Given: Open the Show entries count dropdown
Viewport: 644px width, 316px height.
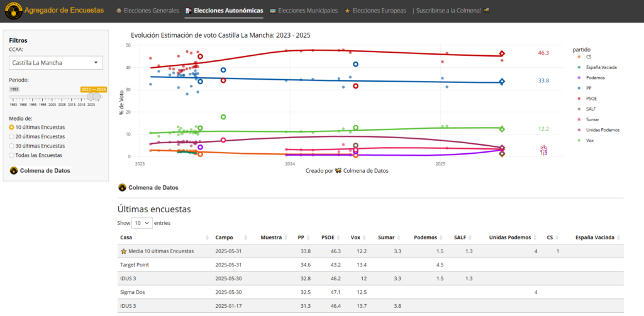Looking at the screenshot, I should 142,222.
